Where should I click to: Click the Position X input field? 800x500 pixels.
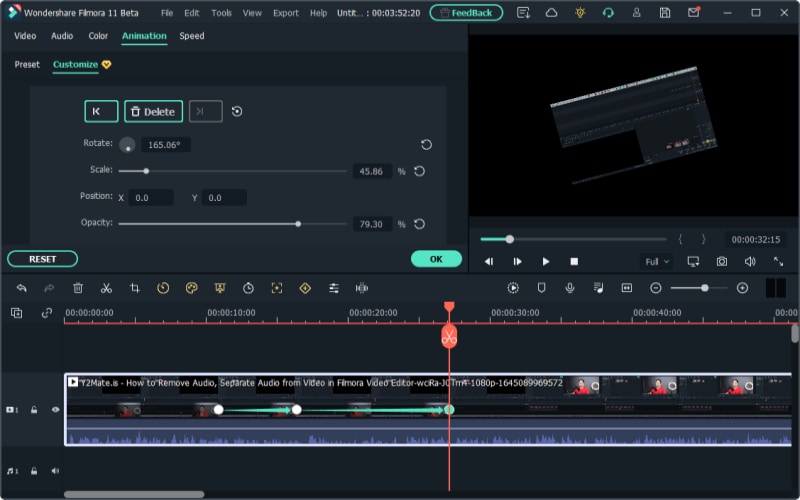151,198
